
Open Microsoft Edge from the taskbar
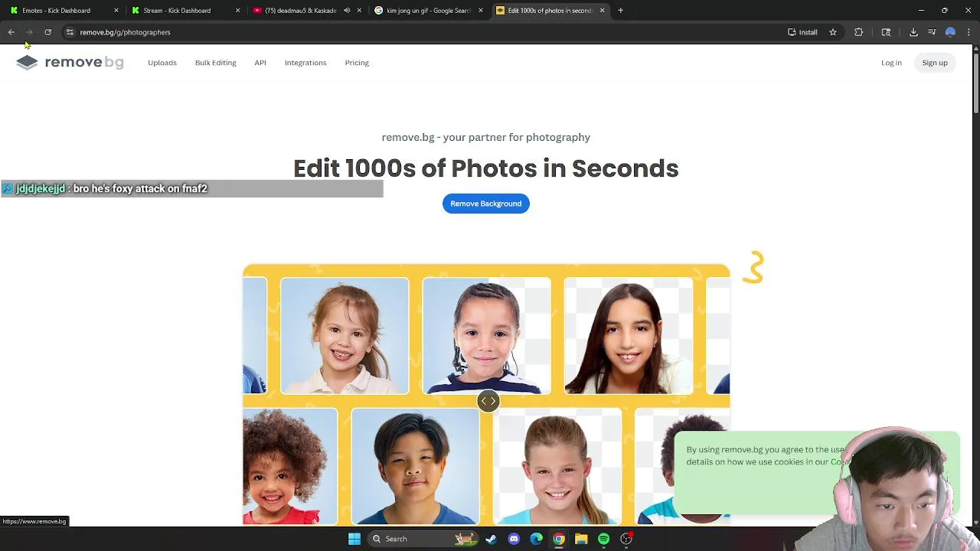click(536, 539)
